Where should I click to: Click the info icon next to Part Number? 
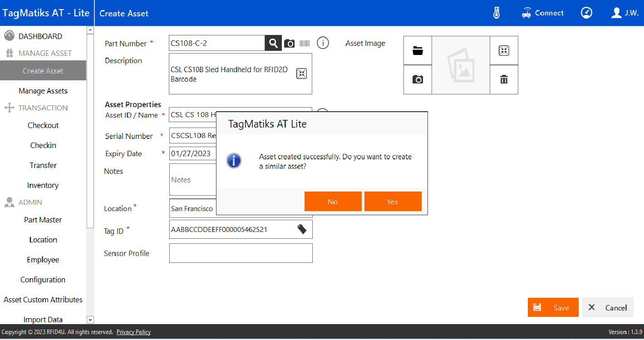(323, 44)
